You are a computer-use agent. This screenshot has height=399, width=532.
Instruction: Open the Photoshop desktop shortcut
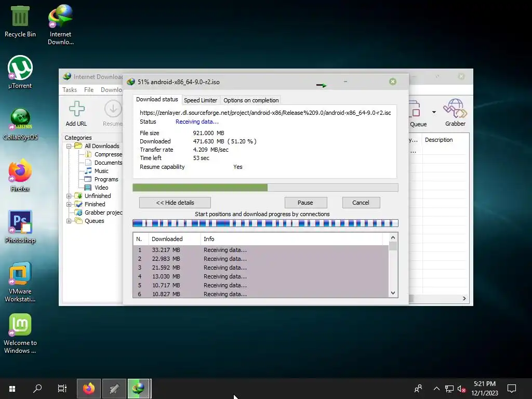click(x=20, y=227)
